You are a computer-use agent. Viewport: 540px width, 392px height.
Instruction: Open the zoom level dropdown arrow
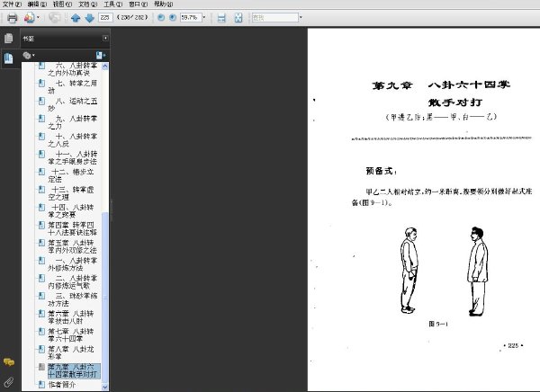pos(204,17)
